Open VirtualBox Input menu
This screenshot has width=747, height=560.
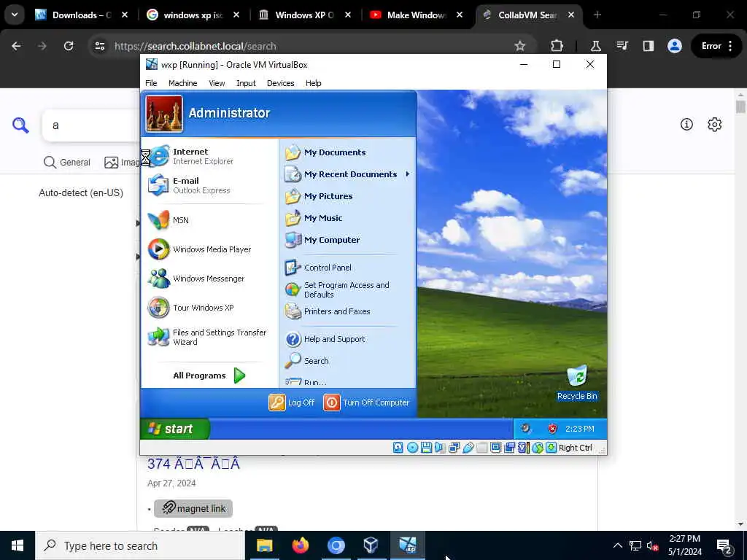pyautogui.click(x=246, y=83)
